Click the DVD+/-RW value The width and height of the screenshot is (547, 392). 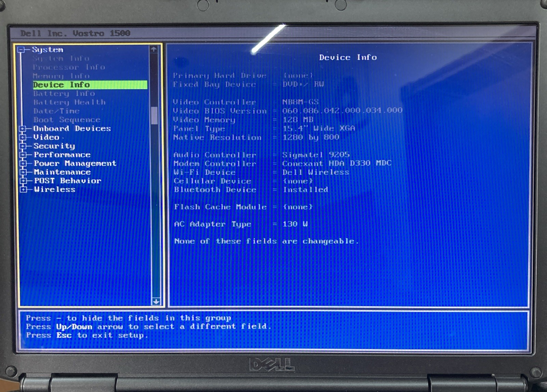click(x=303, y=84)
